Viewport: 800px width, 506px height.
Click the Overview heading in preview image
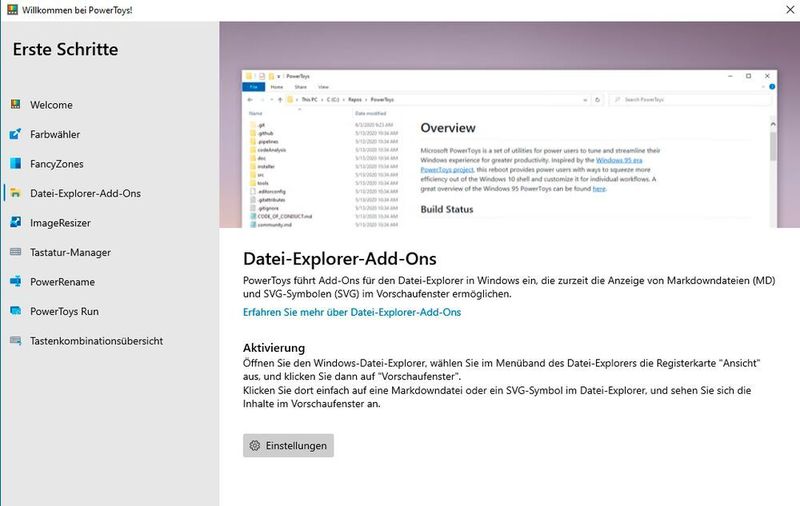pos(447,128)
